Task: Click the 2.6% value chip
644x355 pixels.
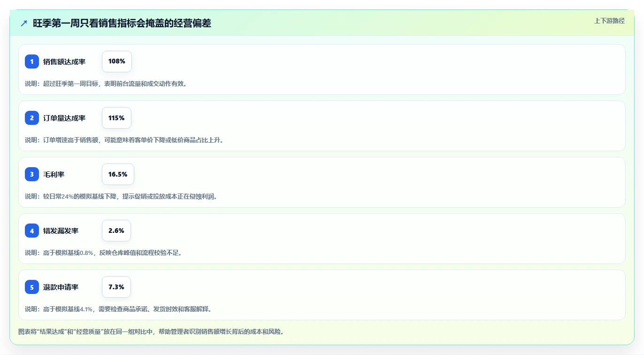Action: click(x=116, y=231)
